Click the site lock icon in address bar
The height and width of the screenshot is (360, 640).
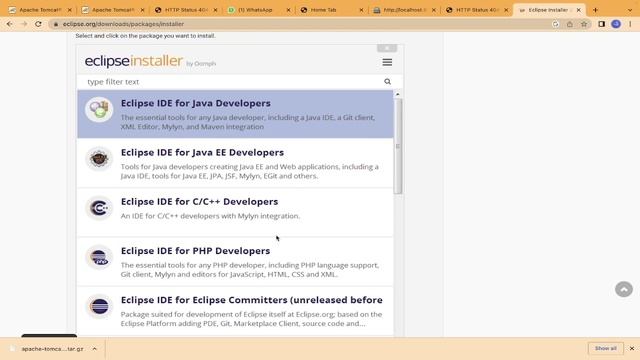tap(56, 24)
